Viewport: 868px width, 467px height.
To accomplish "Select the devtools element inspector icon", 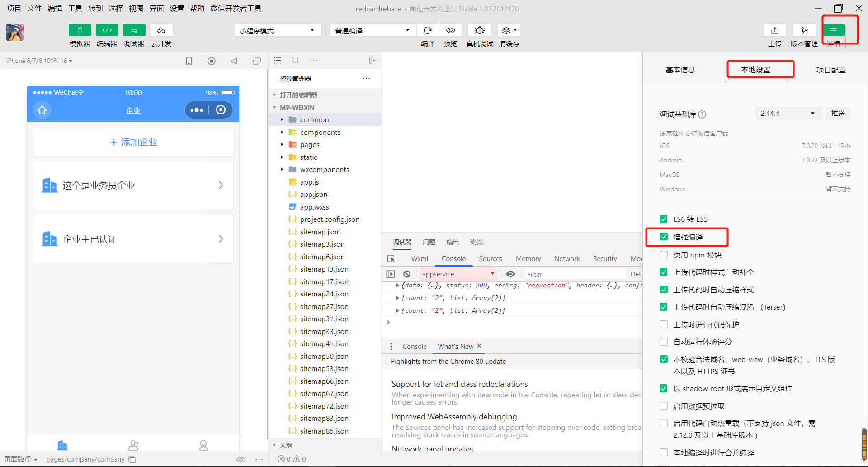I will pyautogui.click(x=391, y=258).
